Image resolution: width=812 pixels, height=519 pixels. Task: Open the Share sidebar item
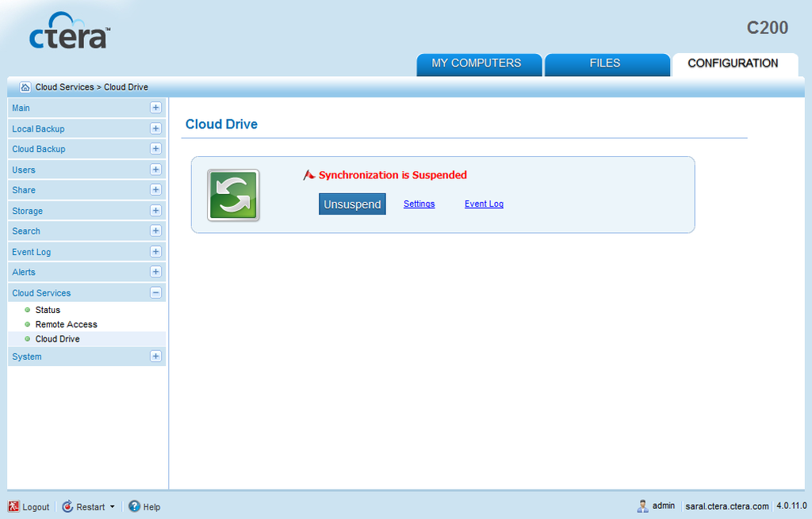pyautogui.click(x=24, y=190)
